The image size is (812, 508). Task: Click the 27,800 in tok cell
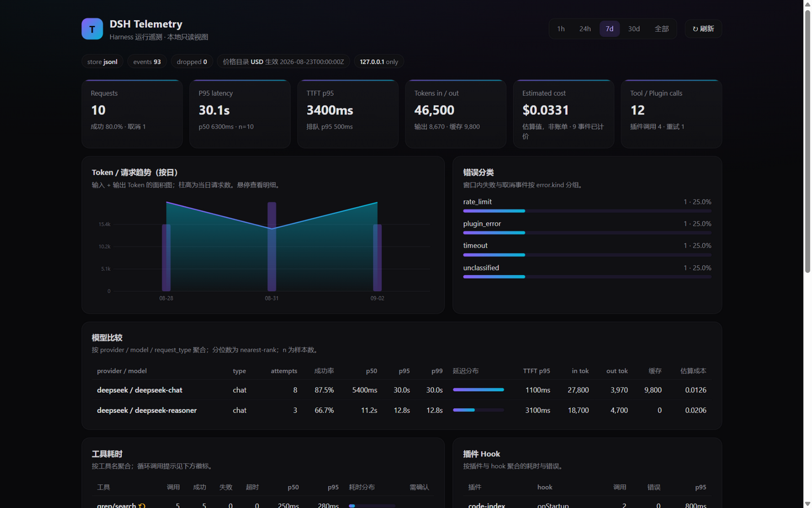coord(579,390)
